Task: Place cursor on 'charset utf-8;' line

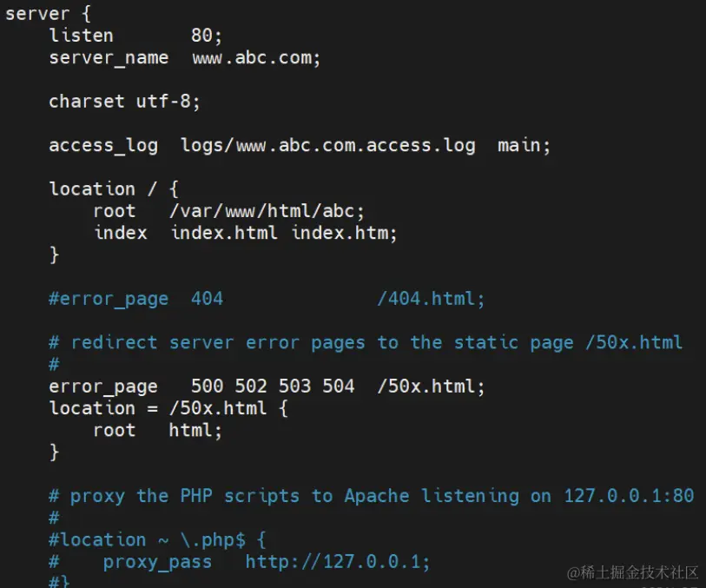Action: coord(124,102)
